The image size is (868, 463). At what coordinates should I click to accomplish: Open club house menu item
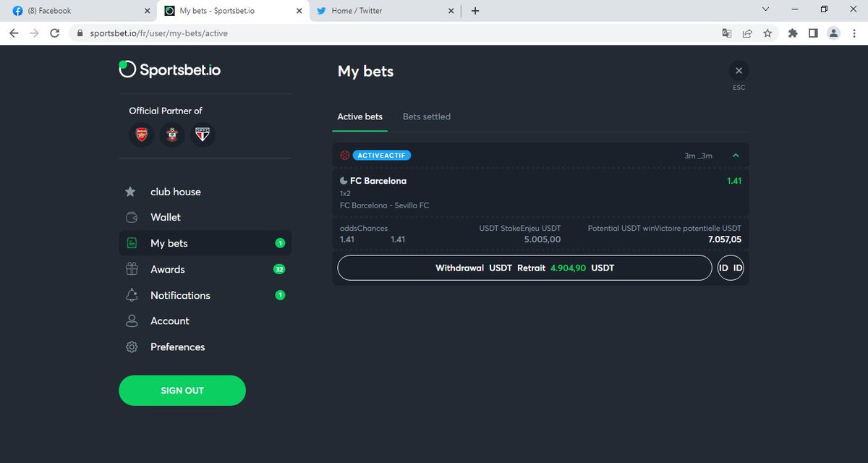tap(205, 192)
